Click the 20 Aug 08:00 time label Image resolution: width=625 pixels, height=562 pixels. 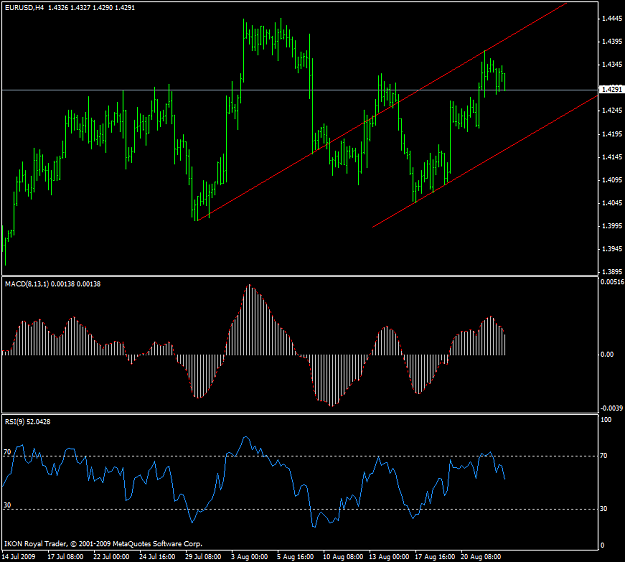click(481, 556)
